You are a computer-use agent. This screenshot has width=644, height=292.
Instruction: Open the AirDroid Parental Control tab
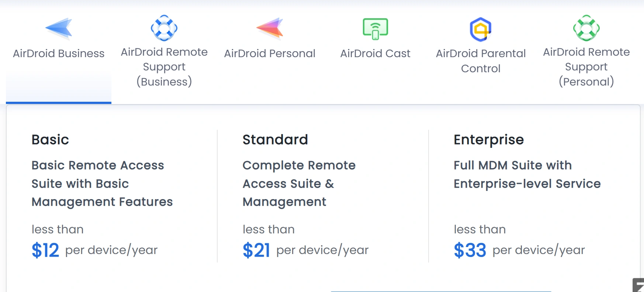(x=481, y=61)
